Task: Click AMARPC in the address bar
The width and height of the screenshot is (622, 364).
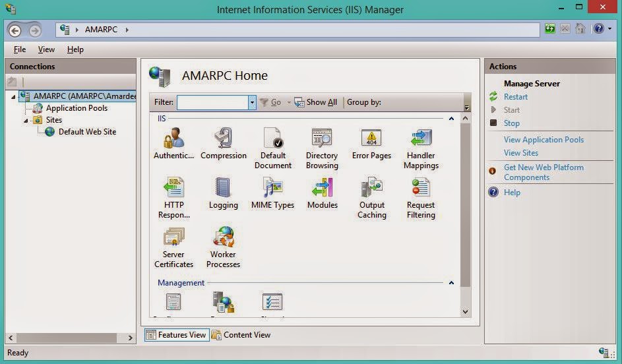Action: tap(101, 30)
